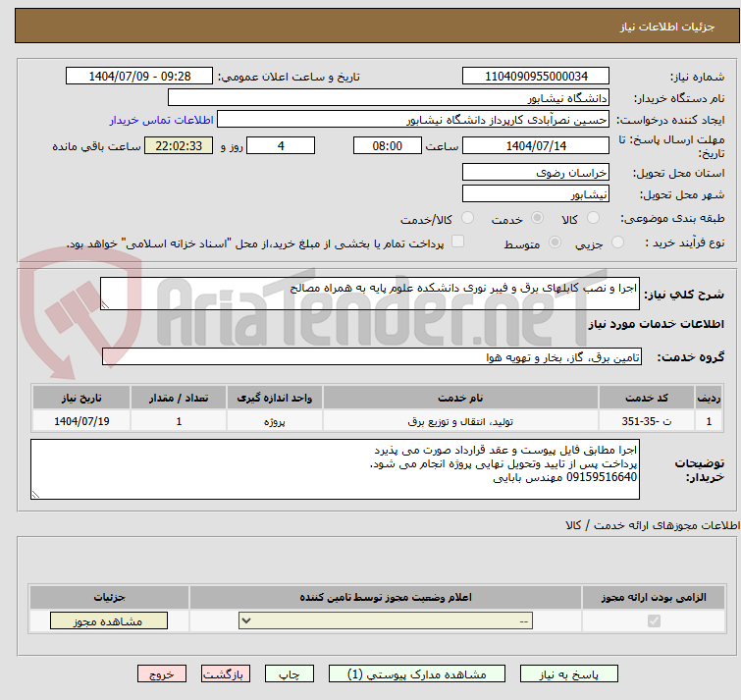This screenshot has height=700, width=741.
Task: Click the ردیف column header
Action: 709,398
